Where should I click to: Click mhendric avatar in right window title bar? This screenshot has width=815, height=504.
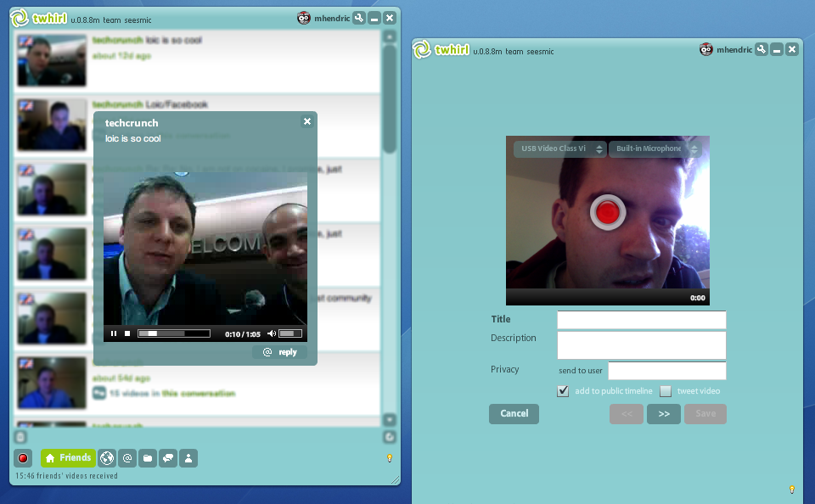point(705,49)
